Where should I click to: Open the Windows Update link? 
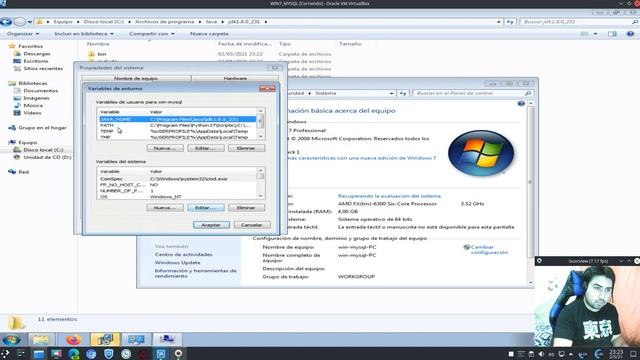177,262
